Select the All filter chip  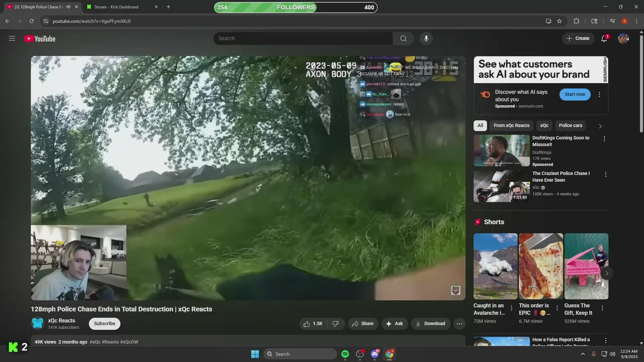[x=480, y=126]
